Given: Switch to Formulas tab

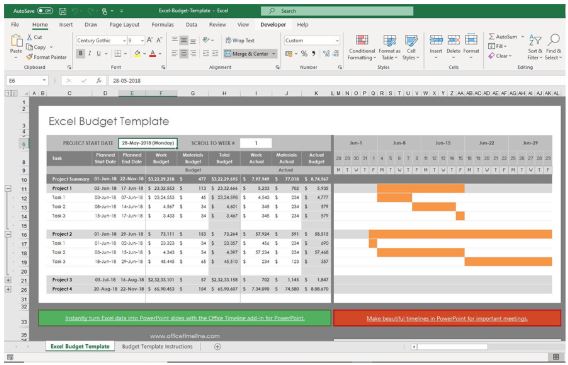Looking at the screenshot, I should tap(162, 25).
